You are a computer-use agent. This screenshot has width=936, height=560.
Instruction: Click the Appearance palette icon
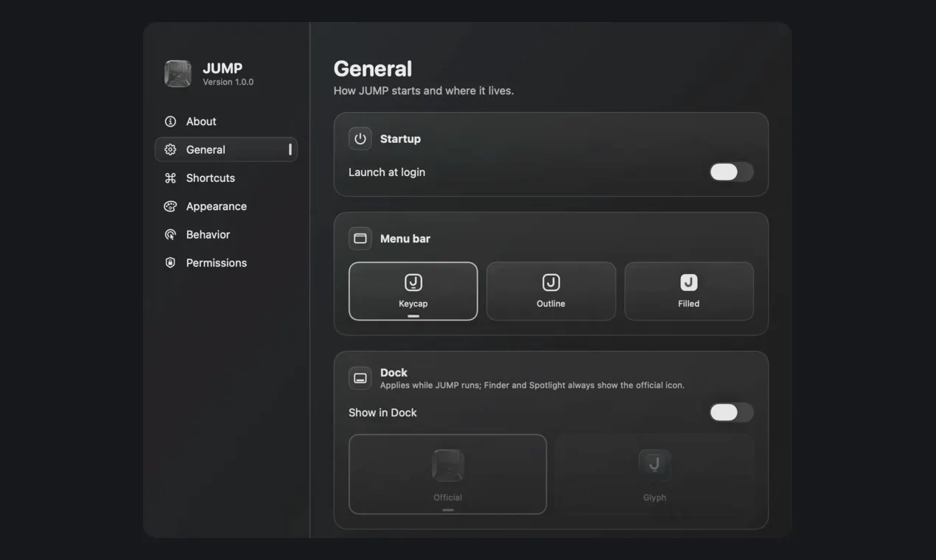[170, 206]
